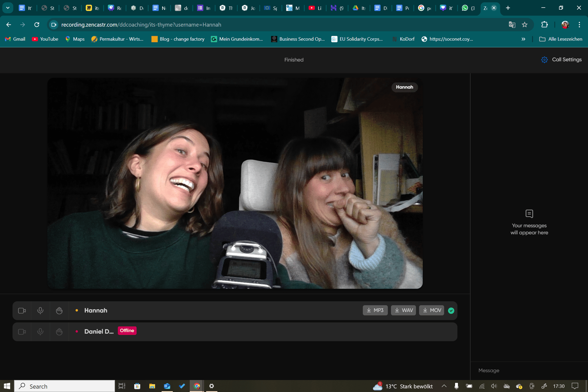Open Call Settings gear
588x392 pixels.
[544, 60]
